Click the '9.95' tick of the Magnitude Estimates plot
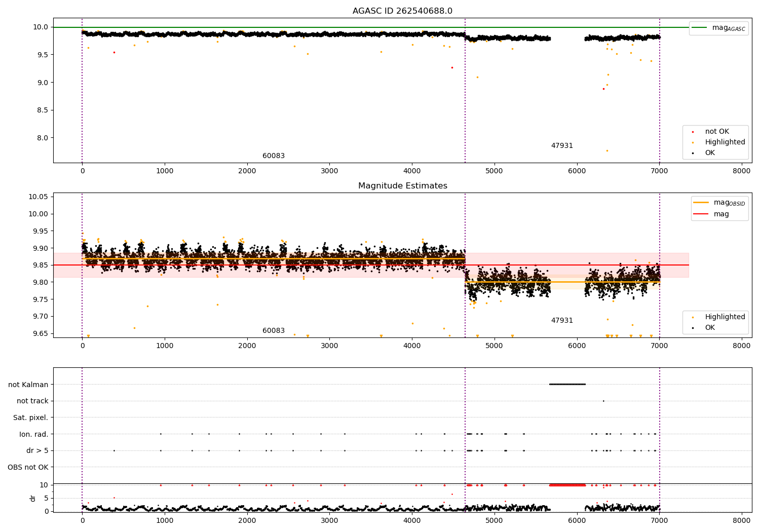The image size is (760, 532). (x=41, y=231)
